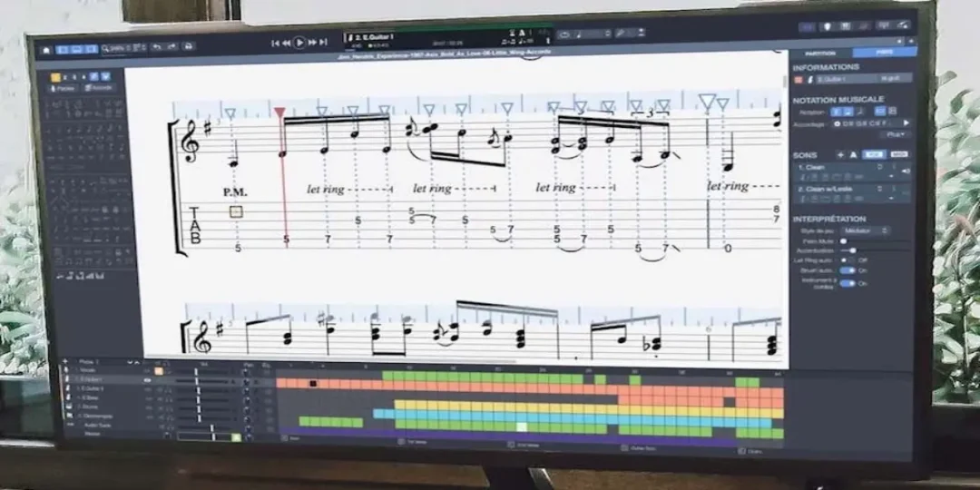Click the speaker icon beside Clean sound

tap(906, 171)
